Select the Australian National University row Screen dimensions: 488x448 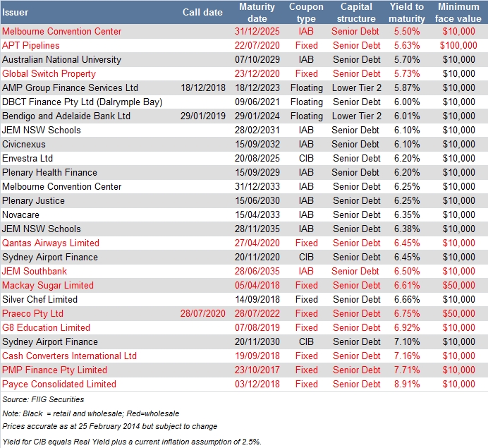point(61,59)
